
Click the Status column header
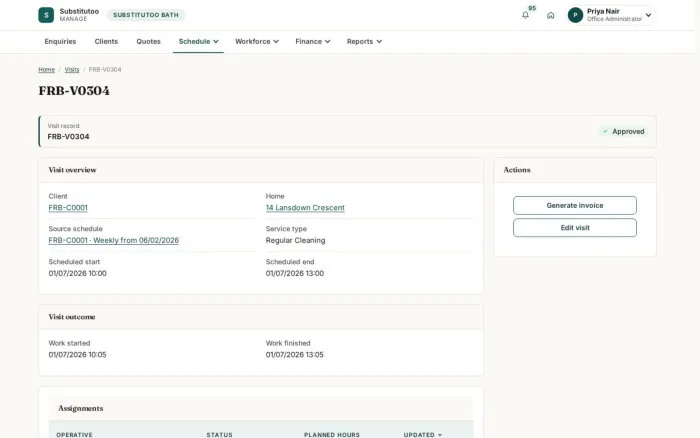point(219,435)
